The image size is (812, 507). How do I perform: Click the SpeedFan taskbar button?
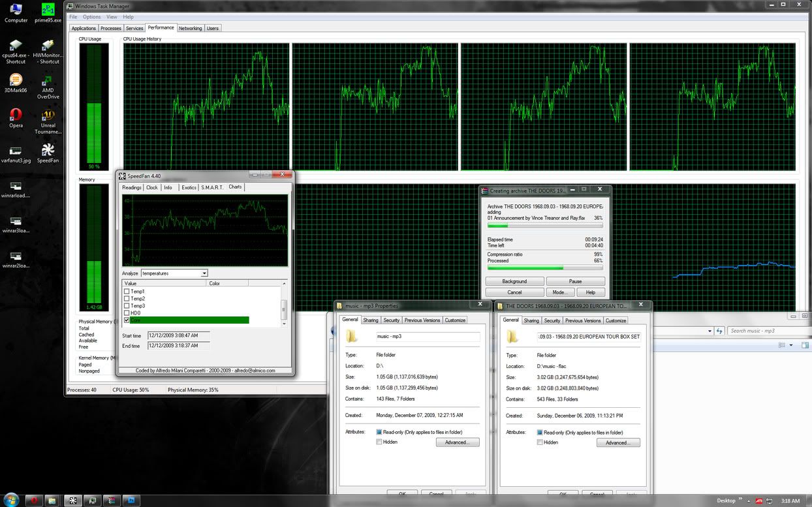(73, 500)
